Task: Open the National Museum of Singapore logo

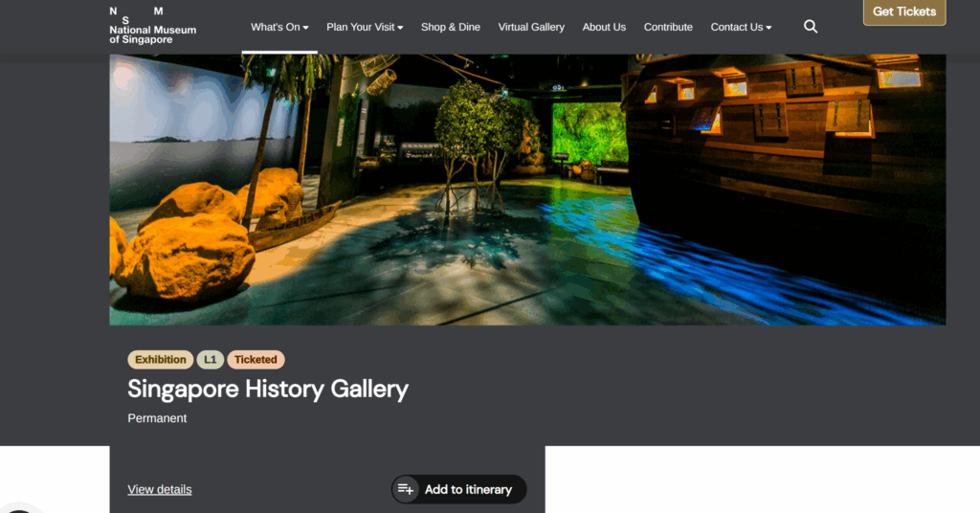Action: (152, 26)
